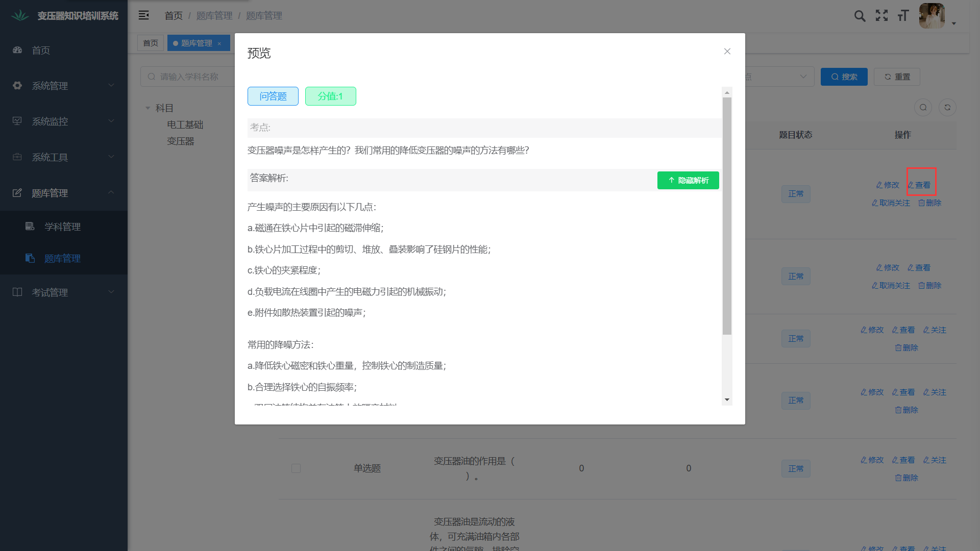
Task: Click the round refresh icon above the table
Action: coord(947,107)
